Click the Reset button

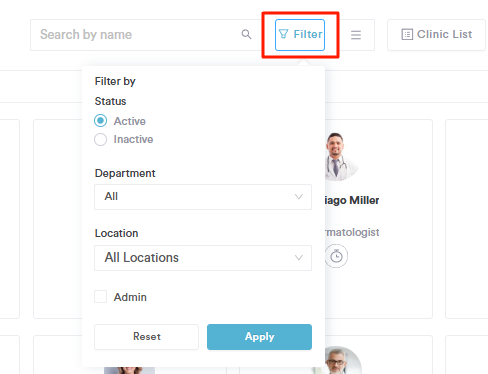tap(146, 337)
